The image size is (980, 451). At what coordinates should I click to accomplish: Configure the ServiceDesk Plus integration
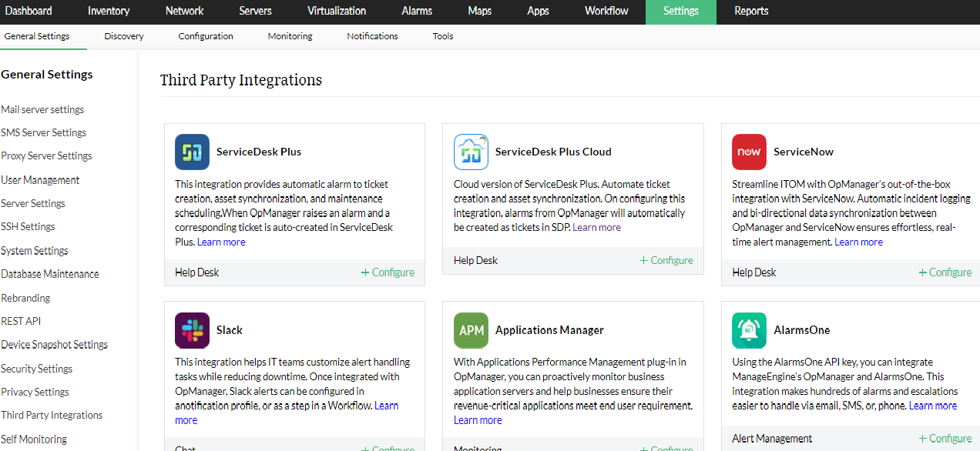coord(388,272)
